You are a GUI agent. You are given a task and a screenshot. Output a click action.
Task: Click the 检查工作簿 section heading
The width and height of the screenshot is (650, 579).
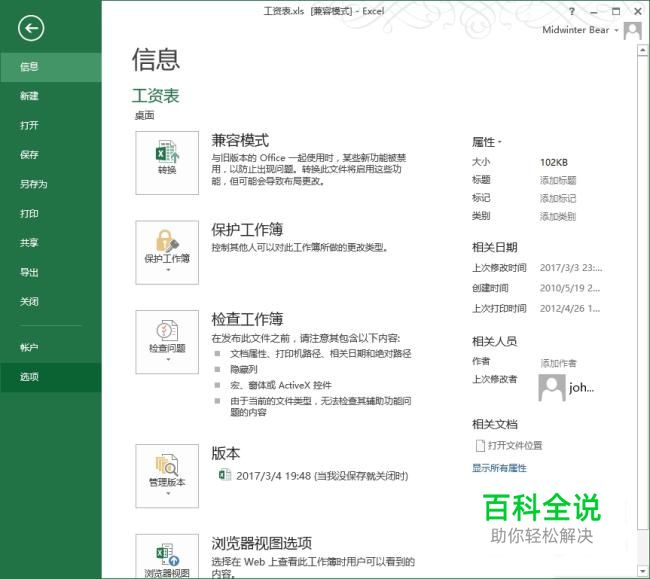247,319
